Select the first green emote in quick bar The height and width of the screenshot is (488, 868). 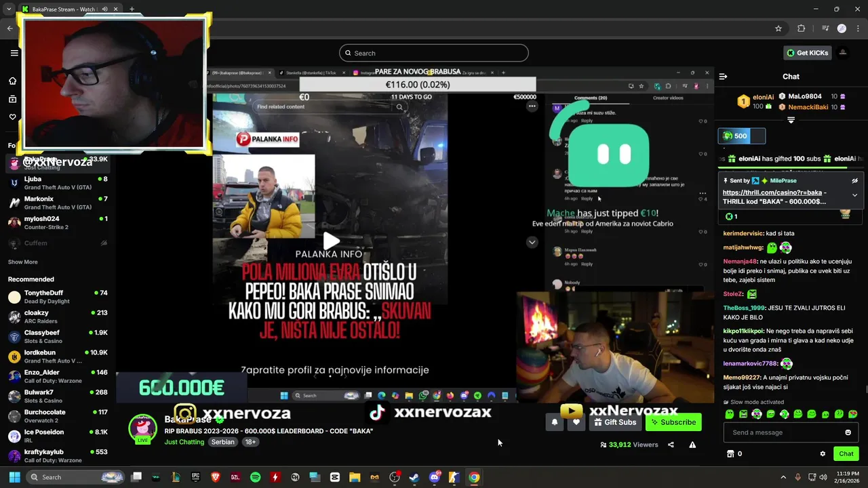point(730,414)
